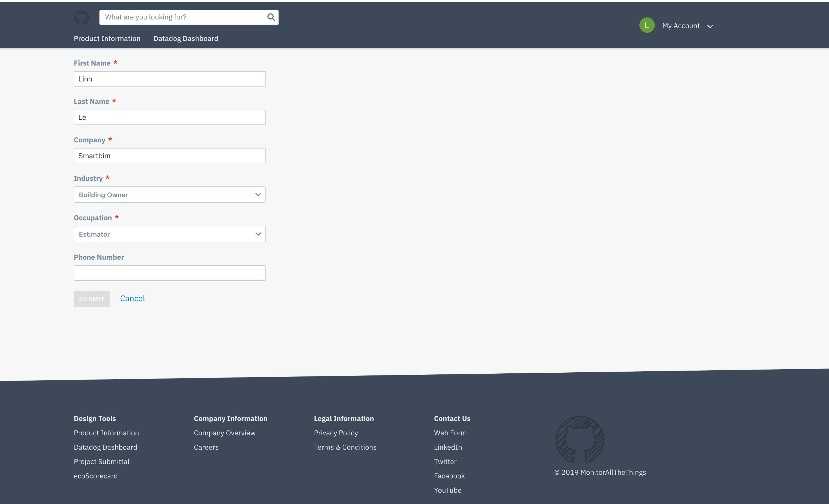The height and width of the screenshot is (504, 829).
Task: Expand the My Account chevron
Action: [x=710, y=27]
